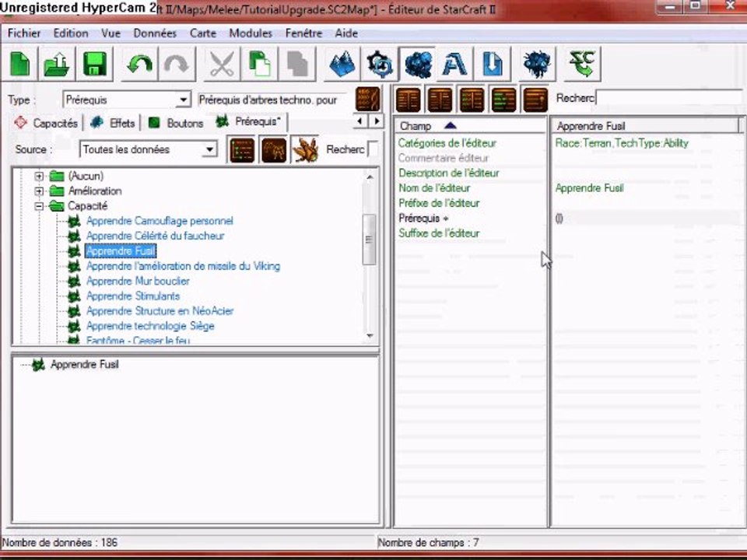Viewport: 747px width, 560px height.
Task: Toggle the fourth green-lined field view icon
Action: tap(503, 100)
